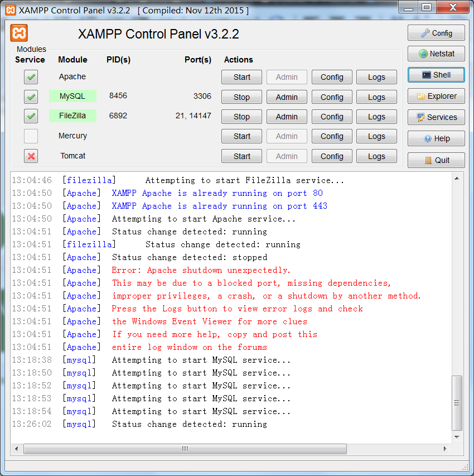474x476 pixels.
Task: Select the highlighted FileZilla module label
Action: click(72, 116)
